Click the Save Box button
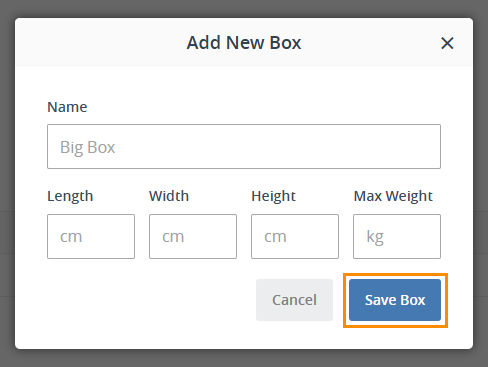The width and height of the screenshot is (488, 367). 395,300
